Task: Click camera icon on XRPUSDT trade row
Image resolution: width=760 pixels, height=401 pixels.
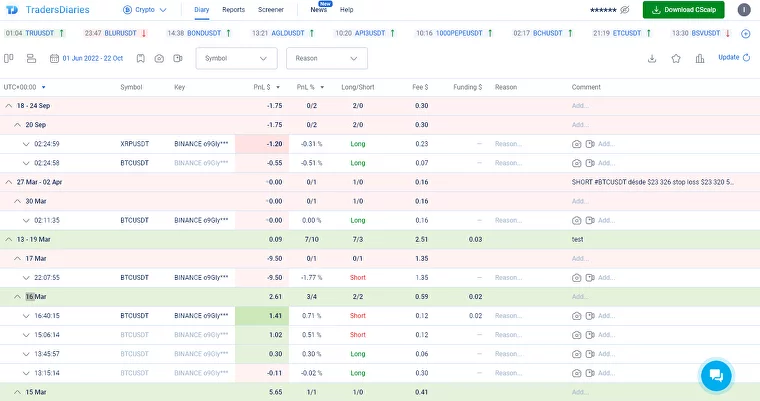Action: tap(576, 144)
